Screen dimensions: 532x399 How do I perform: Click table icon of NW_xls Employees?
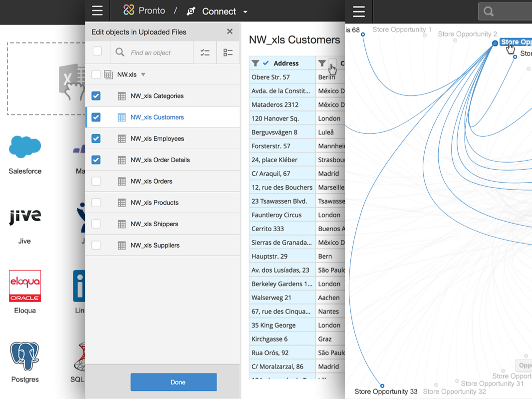(x=122, y=139)
